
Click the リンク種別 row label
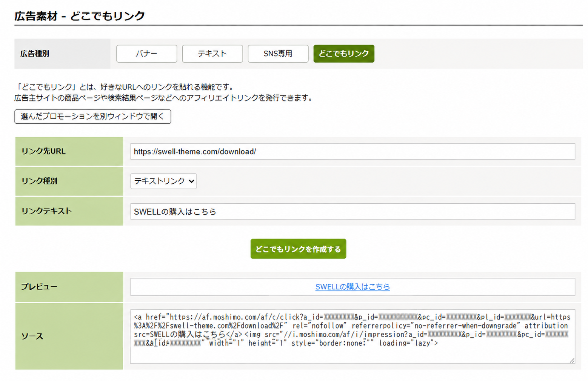coord(39,181)
